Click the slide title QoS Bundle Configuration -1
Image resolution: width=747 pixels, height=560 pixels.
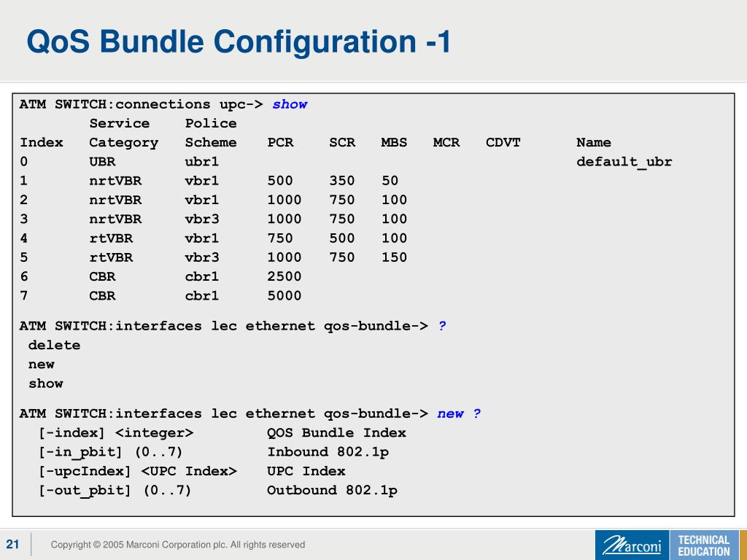click(239, 42)
